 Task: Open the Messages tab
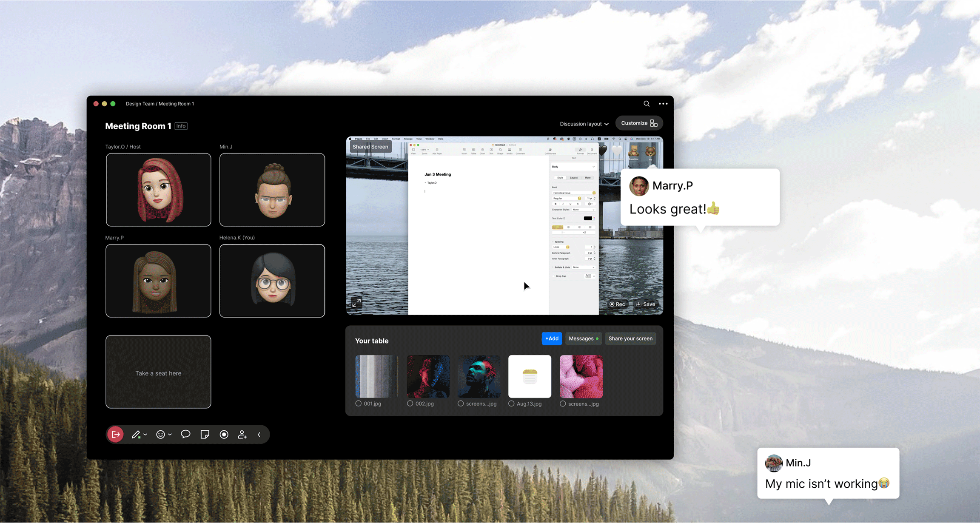[583, 338]
